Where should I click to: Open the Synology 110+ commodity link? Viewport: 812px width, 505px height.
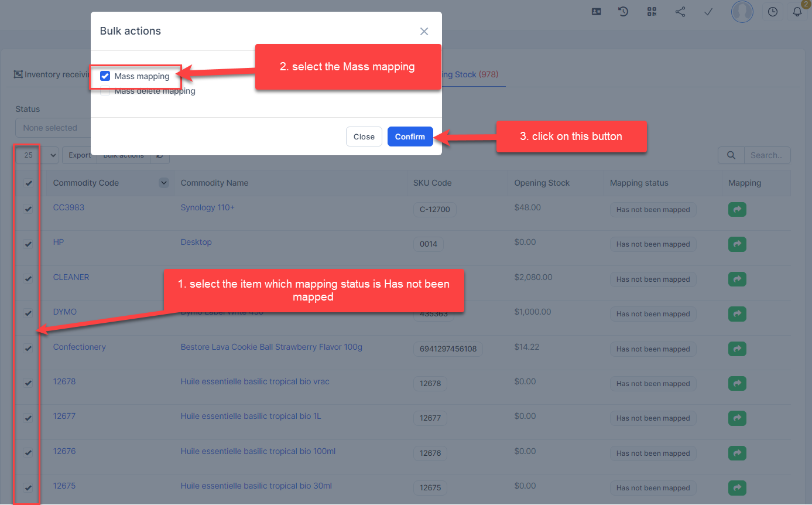[207, 207]
